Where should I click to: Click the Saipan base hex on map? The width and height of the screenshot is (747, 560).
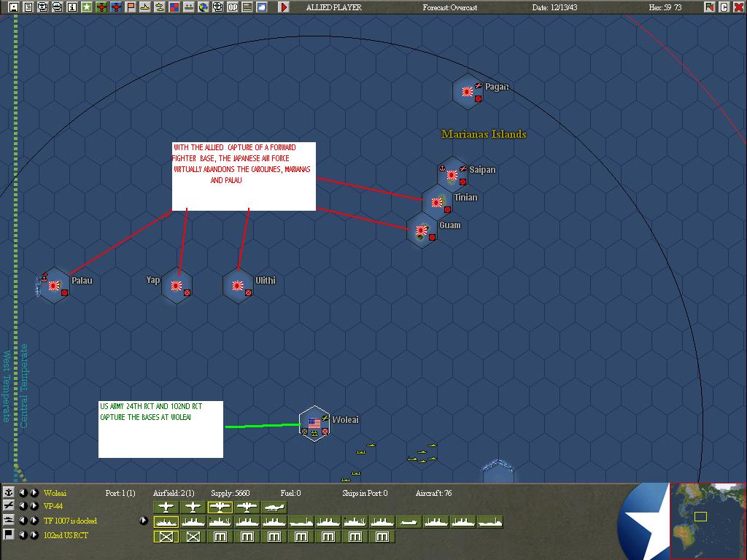(452, 175)
